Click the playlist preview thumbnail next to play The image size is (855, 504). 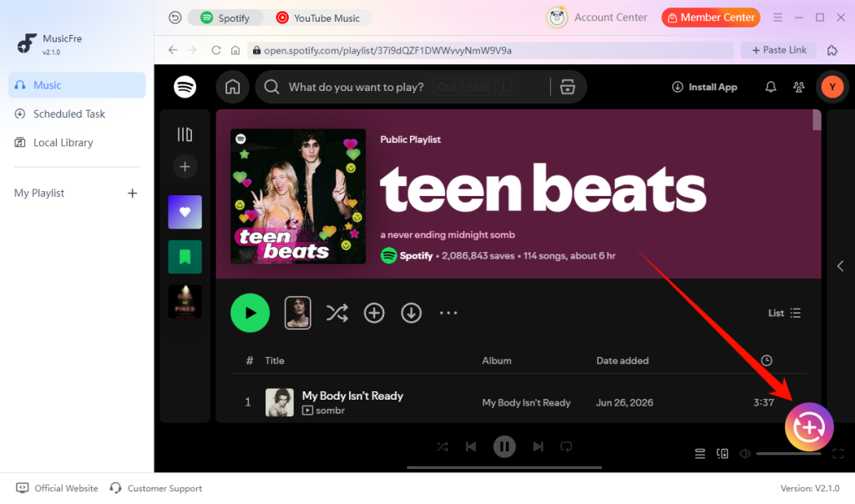point(298,313)
